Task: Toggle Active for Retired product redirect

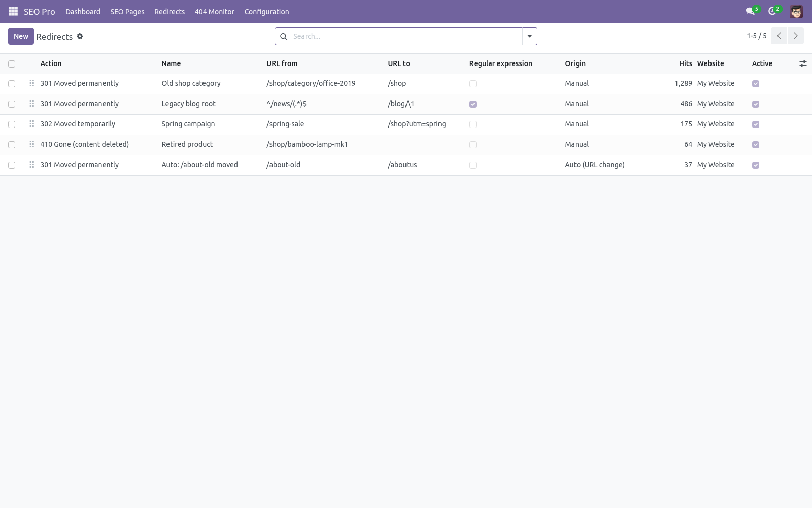Action: tap(756, 145)
